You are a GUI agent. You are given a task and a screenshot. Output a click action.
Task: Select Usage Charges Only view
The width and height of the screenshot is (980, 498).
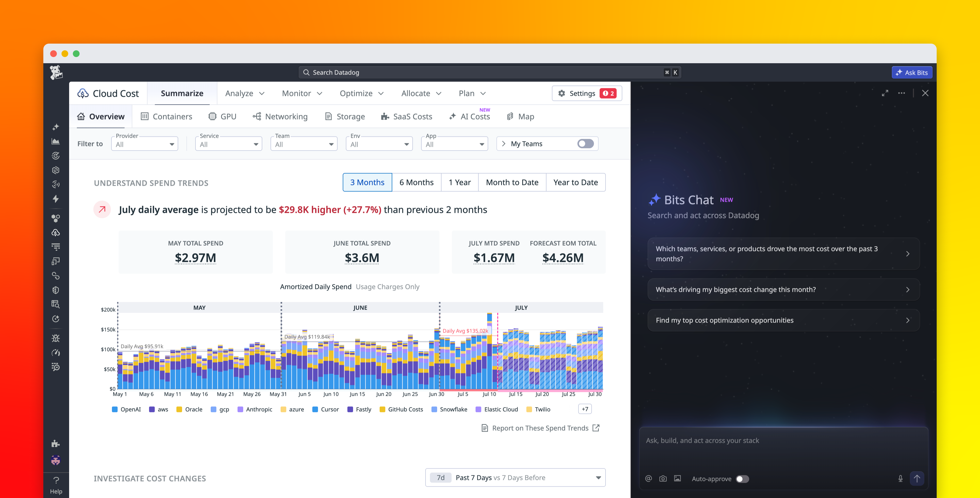(387, 287)
